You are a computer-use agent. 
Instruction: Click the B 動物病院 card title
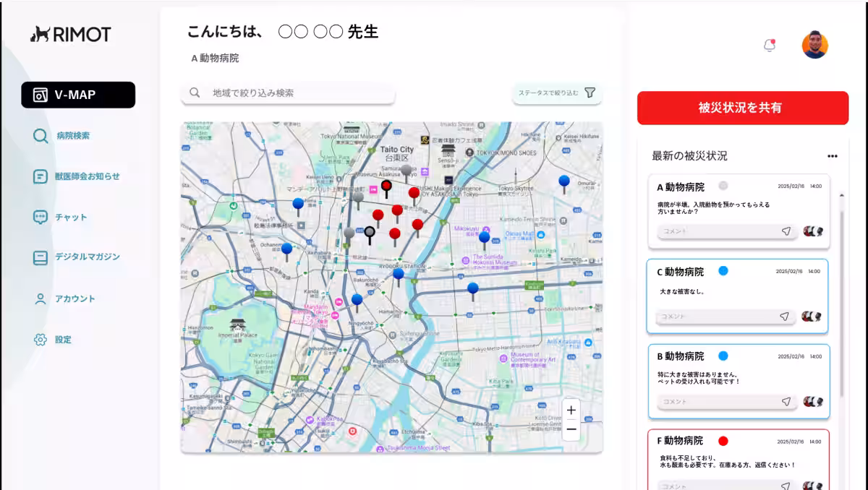coord(680,356)
